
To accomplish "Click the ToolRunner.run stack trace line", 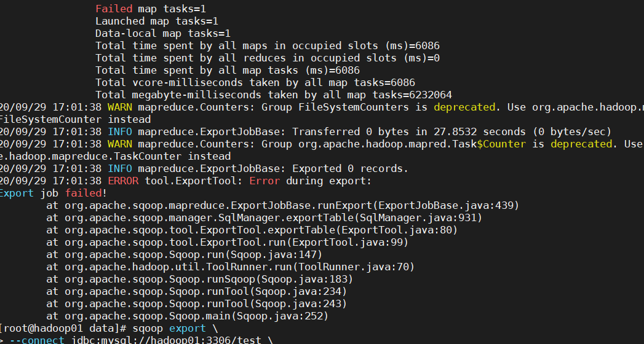I will click(231, 267).
